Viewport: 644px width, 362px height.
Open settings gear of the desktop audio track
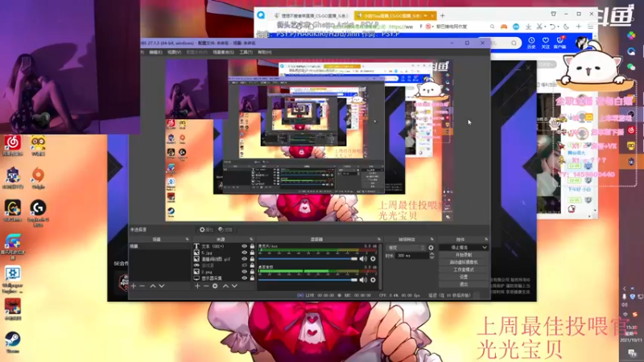(x=373, y=280)
